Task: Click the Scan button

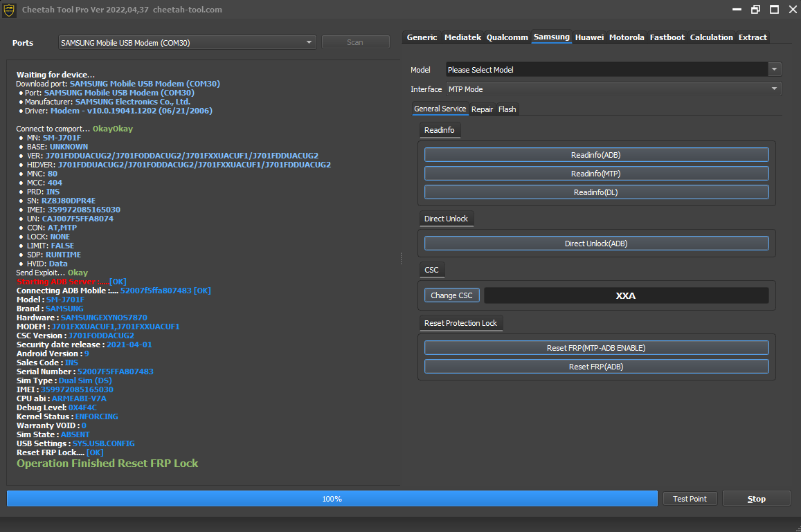Action: (356, 42)
